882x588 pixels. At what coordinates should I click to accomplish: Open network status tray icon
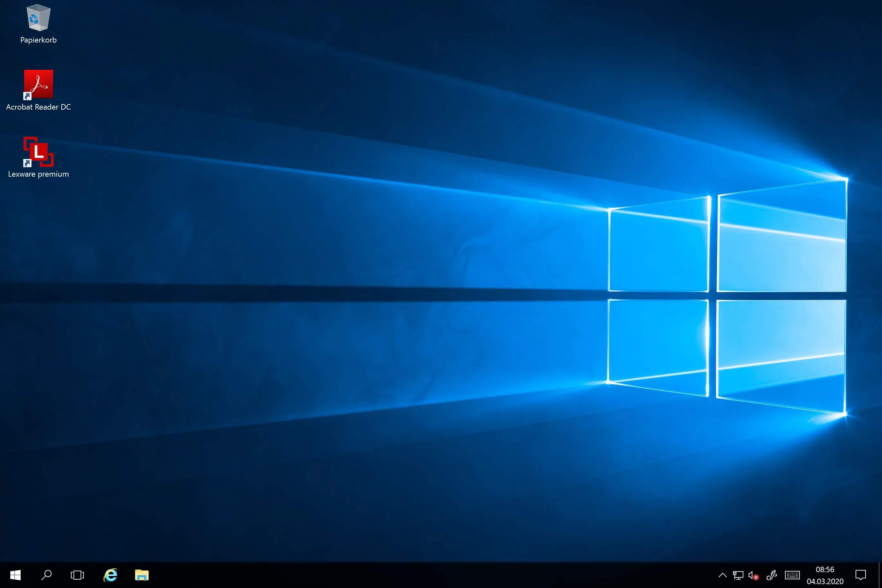click(738, 575)
